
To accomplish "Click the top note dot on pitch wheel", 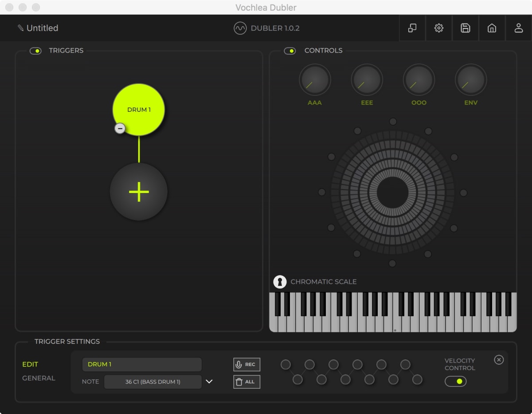I will click(393, 122).
